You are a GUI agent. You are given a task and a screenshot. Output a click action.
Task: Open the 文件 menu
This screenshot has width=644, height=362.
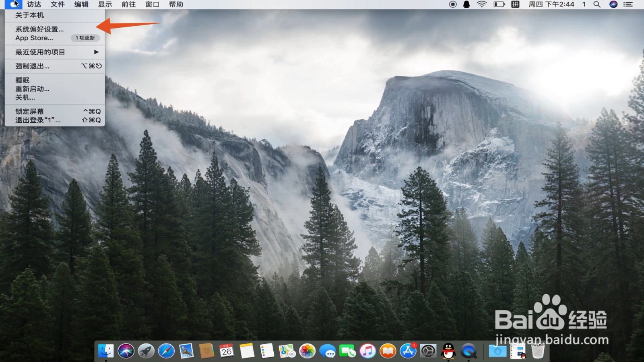(x=58, y=4)
